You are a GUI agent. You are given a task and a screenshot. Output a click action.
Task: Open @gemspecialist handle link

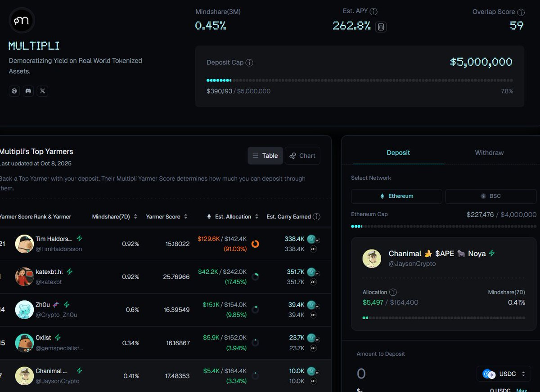[x=59, y=348]
